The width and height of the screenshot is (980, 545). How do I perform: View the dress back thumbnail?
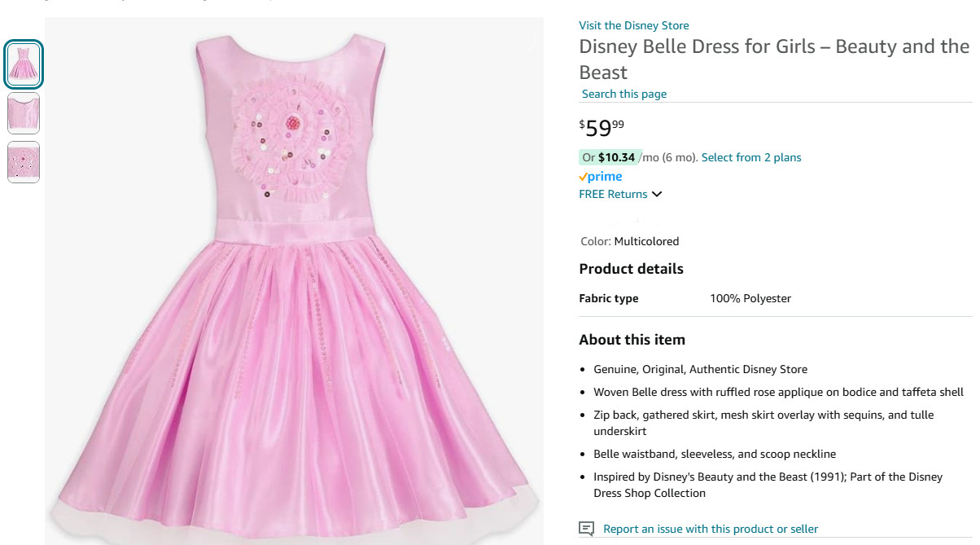(x=23, y=113)
